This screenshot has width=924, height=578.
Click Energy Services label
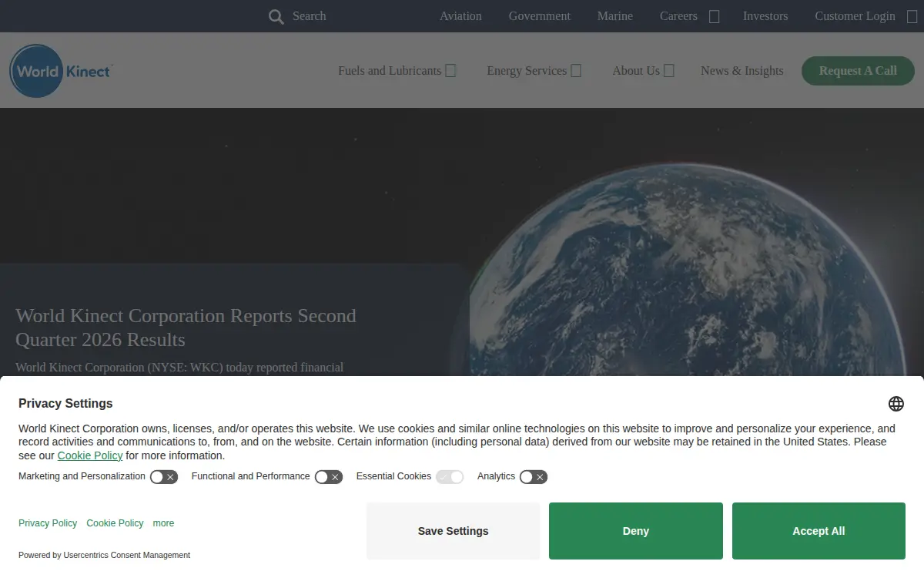(x=527, y=71)
